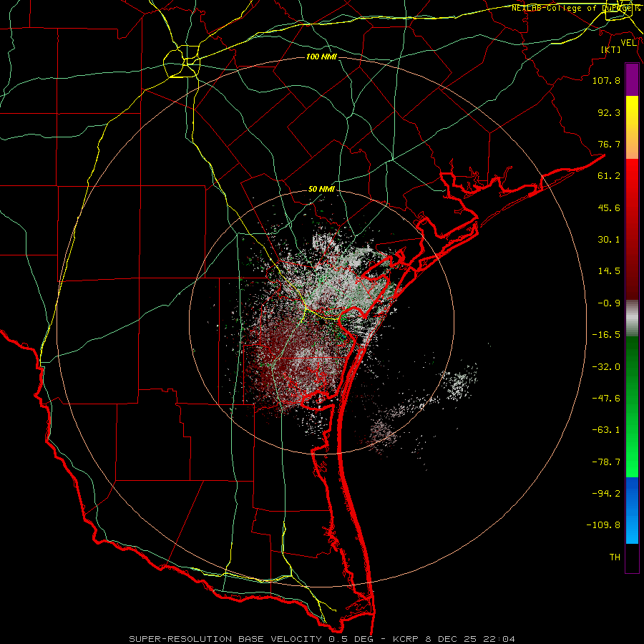644x644 pixels.
Task: Click the 30.1 velocity scale value
Action: pos(609,240)
